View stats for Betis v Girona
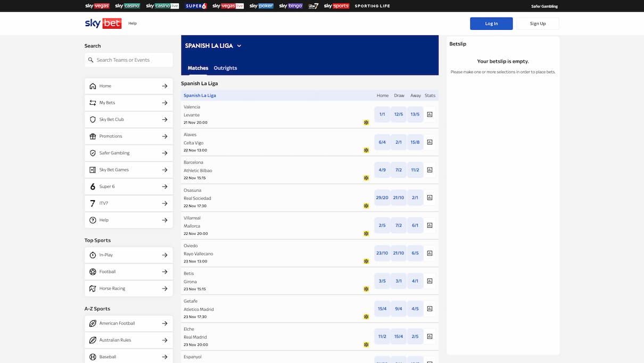This screenshot has width=644, height=363. [430, 280]
